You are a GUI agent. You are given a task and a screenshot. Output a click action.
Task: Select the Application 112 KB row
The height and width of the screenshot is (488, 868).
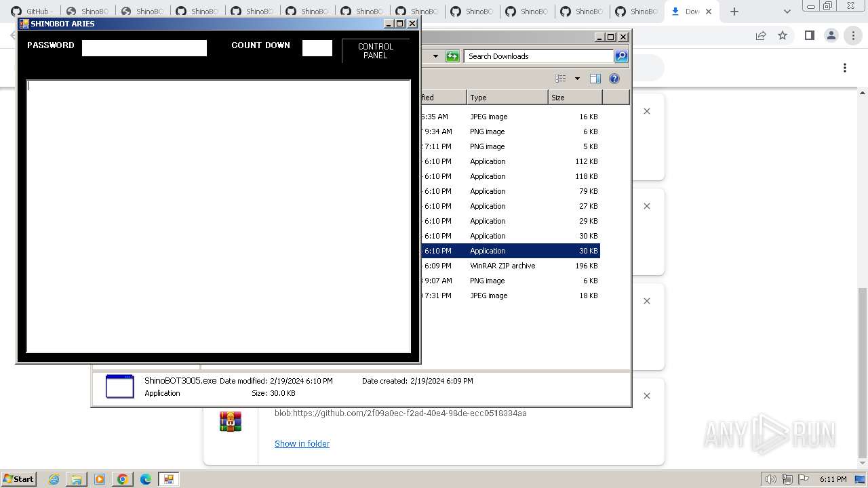510,161
